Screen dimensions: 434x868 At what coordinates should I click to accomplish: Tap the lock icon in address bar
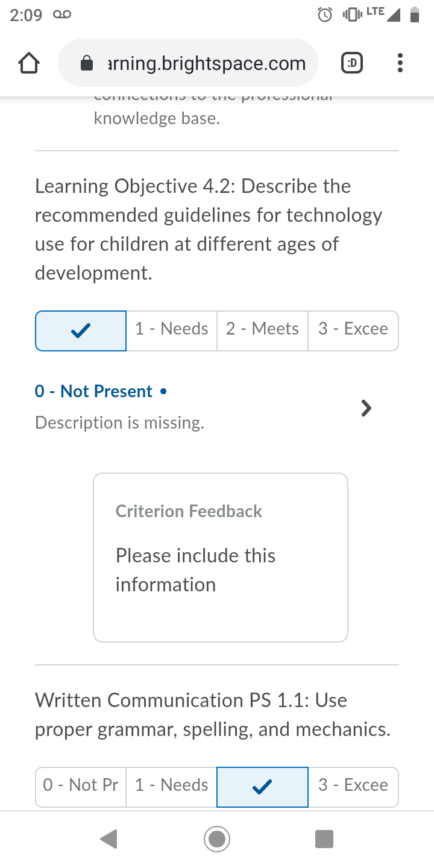87,63
